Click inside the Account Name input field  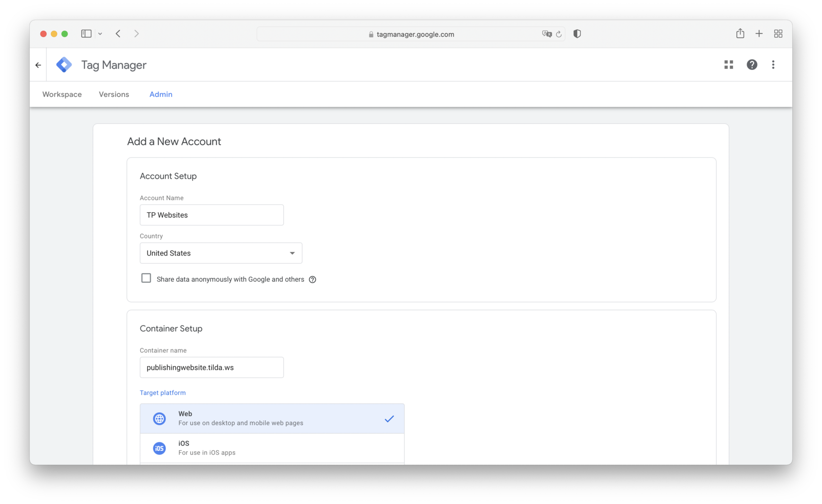point(211,215)
